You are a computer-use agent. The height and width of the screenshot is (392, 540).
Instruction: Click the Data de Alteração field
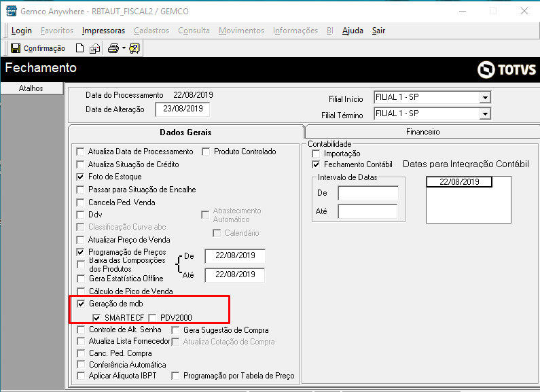click(183, 109)
